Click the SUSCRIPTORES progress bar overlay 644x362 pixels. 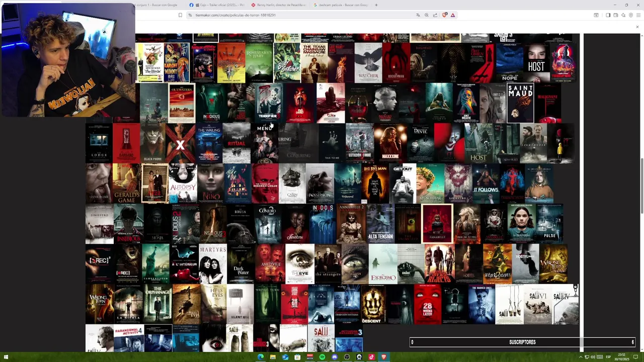point(522,342)
